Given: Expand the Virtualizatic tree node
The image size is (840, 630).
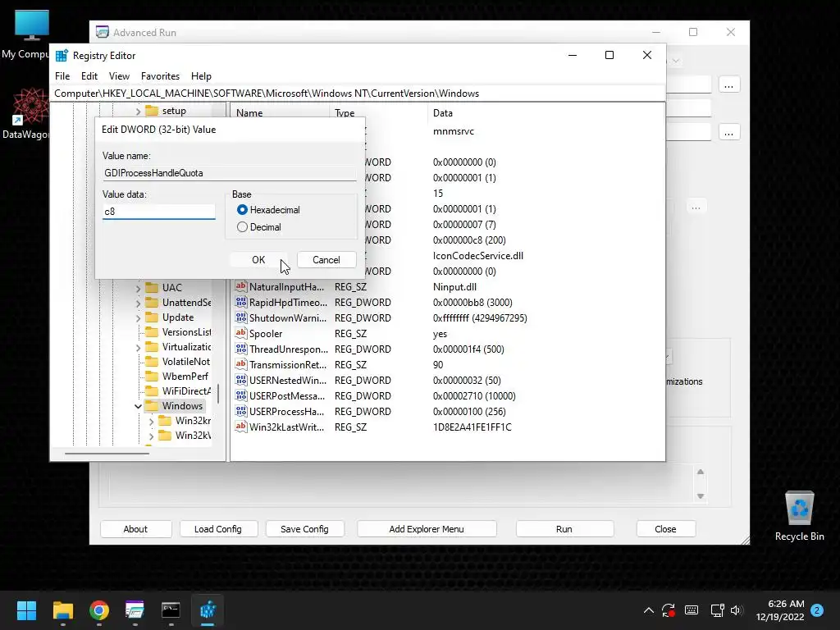Looking at the screenshot, I should 138,348.
